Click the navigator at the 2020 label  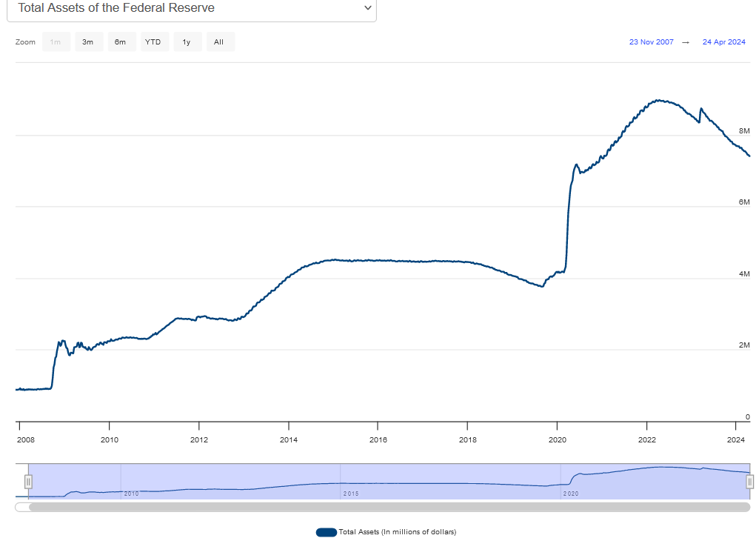[x=571, y=494]
